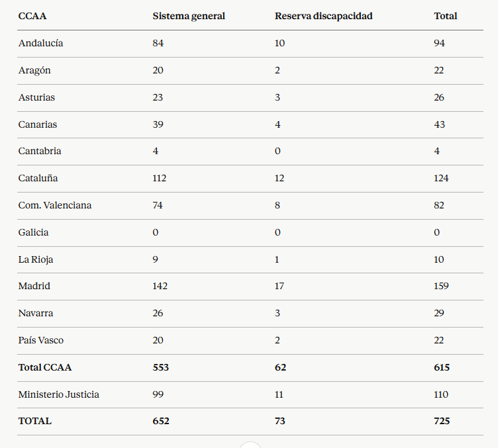Select the Navarra row label
Viewport: 498px width, 448px height.
36,313
